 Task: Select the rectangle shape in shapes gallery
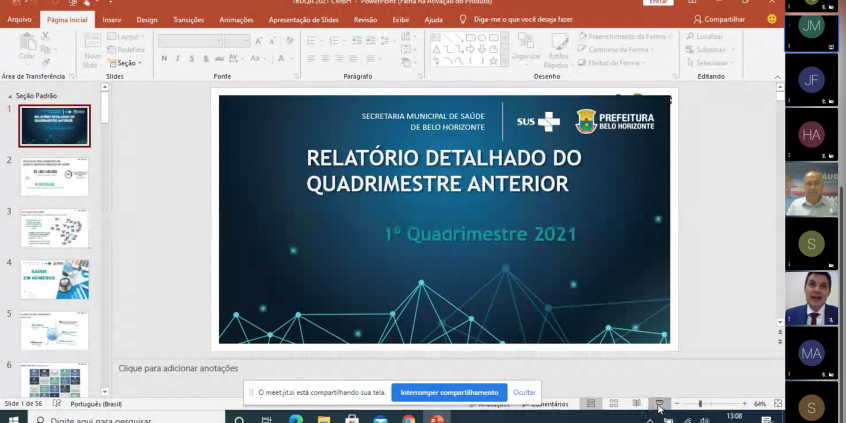coord(470,38)
